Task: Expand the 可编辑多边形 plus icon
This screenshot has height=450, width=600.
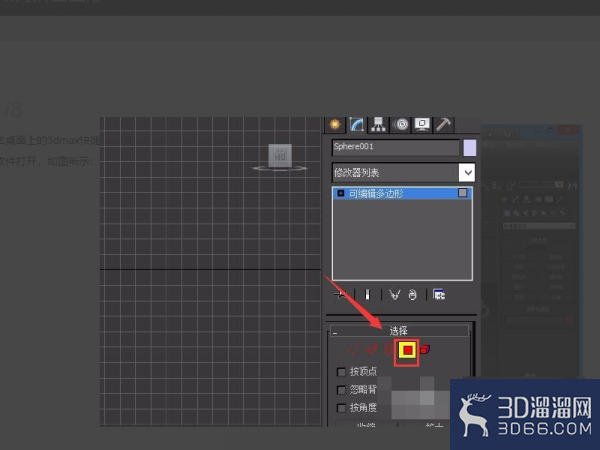Action: (x=341, y=193)
